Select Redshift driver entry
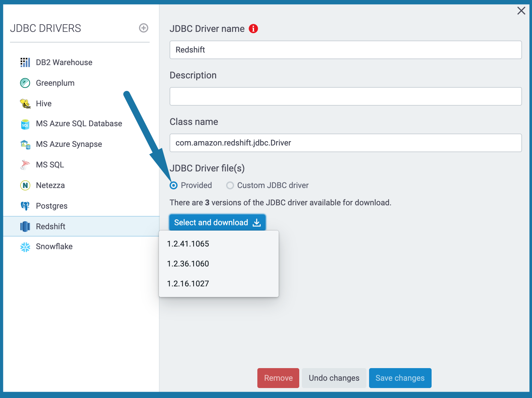The image size is (532, 398). 81,226
